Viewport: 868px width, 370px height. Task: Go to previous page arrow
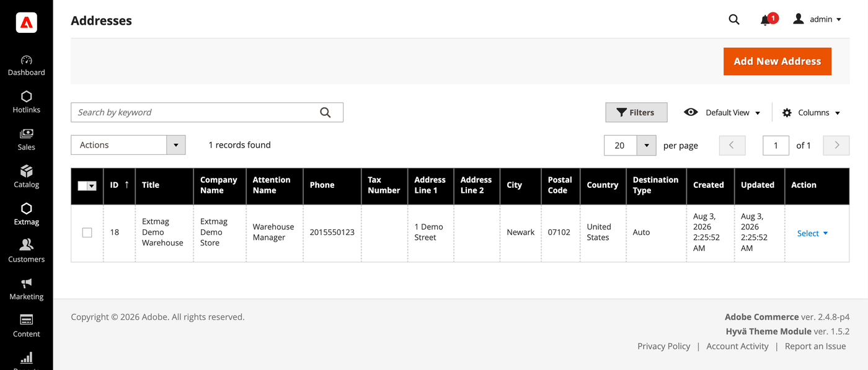(732, 145)
